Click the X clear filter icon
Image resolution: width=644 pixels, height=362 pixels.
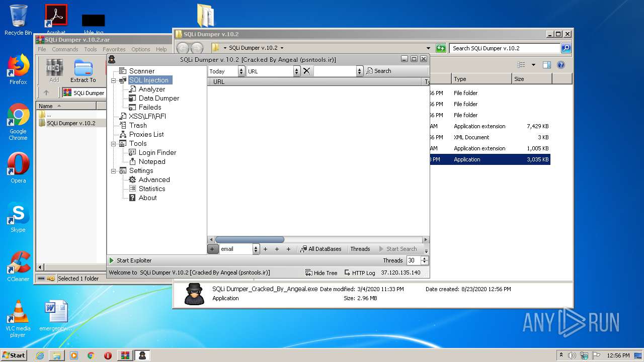(x=306, y=71)
